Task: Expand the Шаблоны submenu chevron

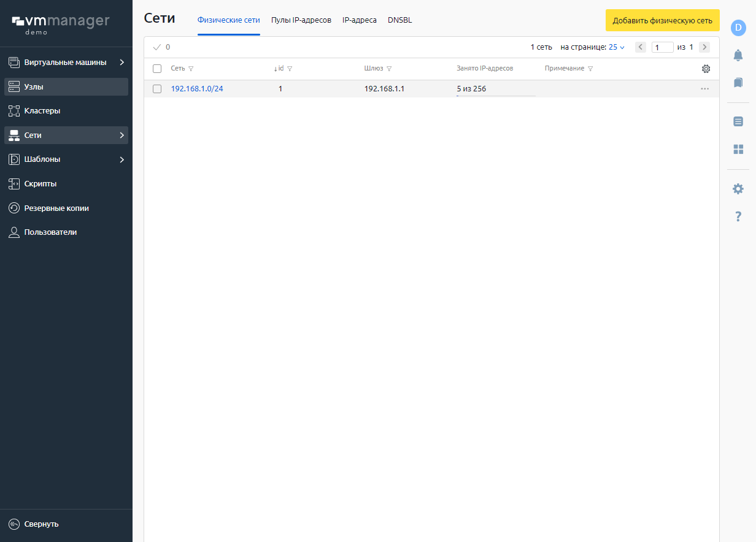Action: point(121,159)
